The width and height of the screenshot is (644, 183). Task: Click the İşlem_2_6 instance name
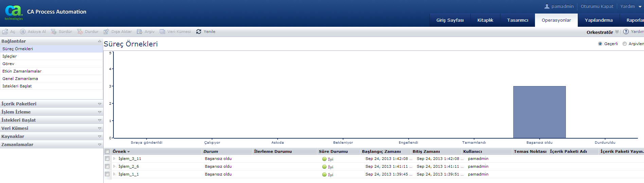[x=128, y=166]
